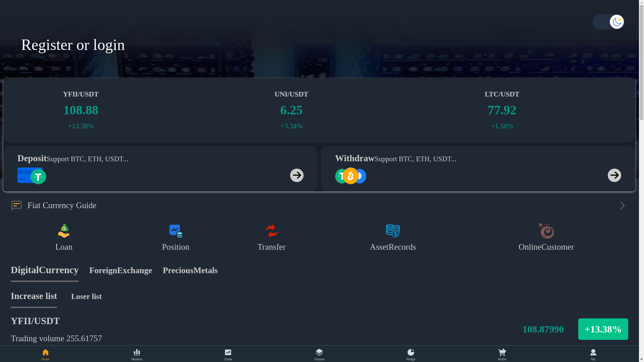Open Futures in bottom navigation
This screenshot has width=644, height=362.
[x=319, y=354]
